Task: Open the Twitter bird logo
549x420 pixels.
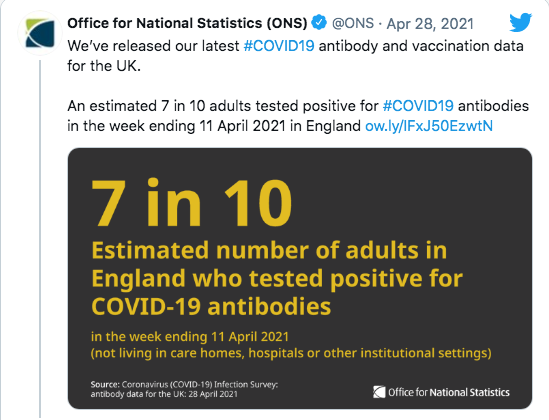Action: coord(520,22)
